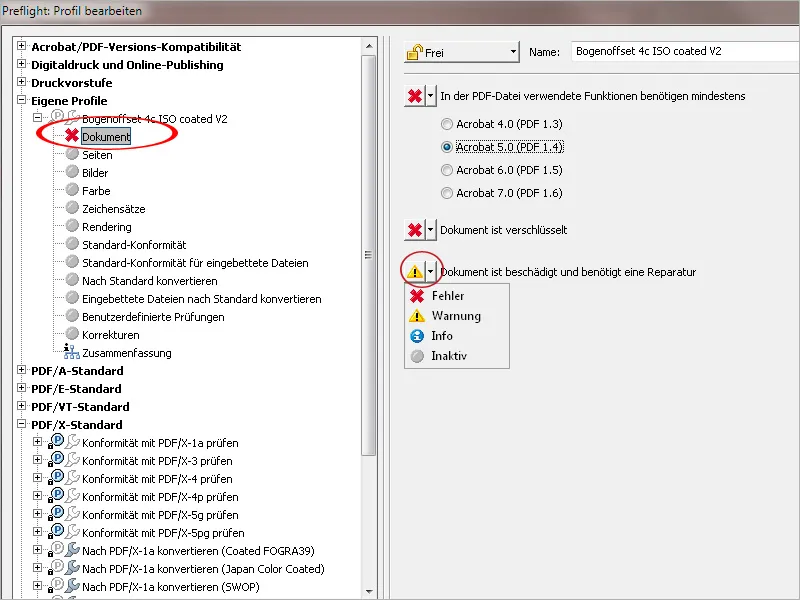This screenshot has height=600, width=800.
Task: Choose Inaktiv from the severity menu
Action: 457,356
